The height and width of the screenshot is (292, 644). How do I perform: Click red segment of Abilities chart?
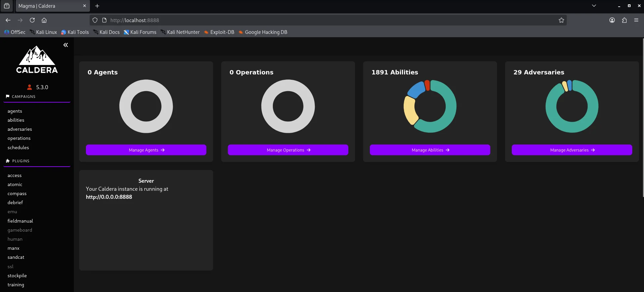point(427,85)
